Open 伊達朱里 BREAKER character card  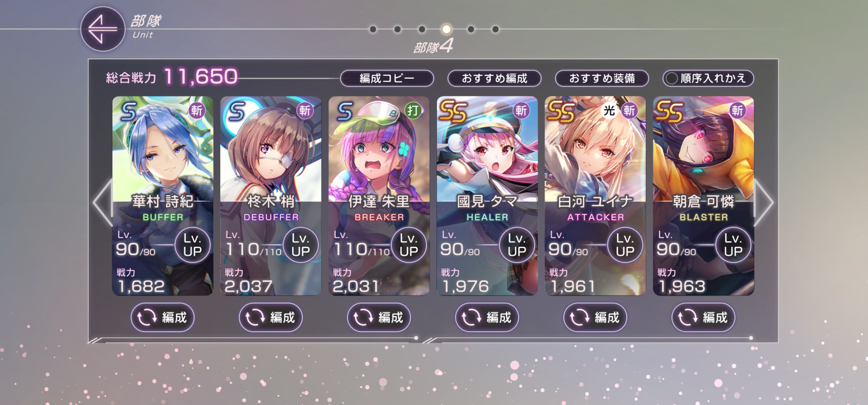(379, 196)
